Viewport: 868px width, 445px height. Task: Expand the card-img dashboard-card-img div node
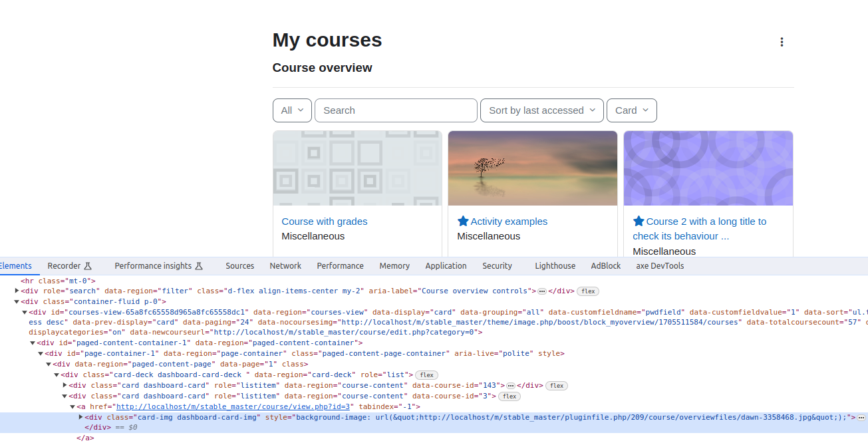coord(80,417)
